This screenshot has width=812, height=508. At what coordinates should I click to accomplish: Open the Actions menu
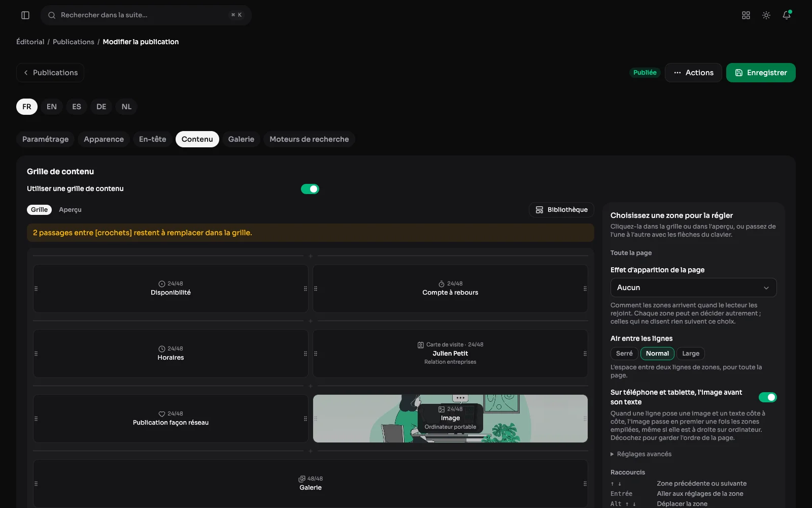coord(693,73)
